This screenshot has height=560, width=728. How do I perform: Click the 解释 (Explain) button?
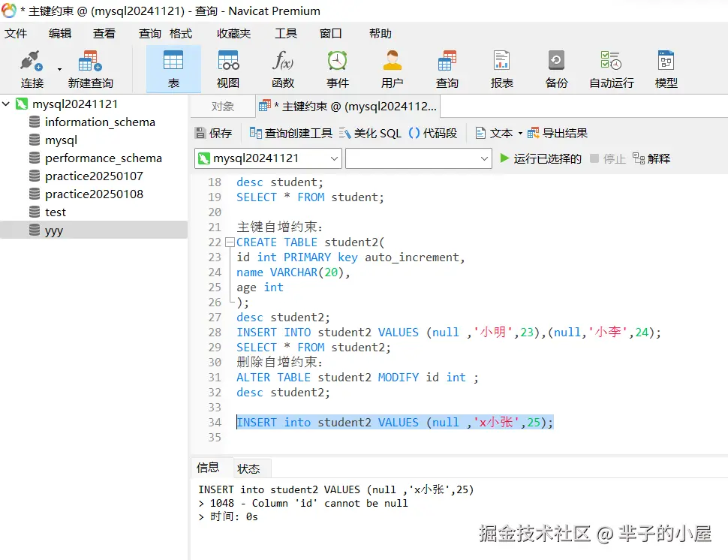tap(651, 159)
